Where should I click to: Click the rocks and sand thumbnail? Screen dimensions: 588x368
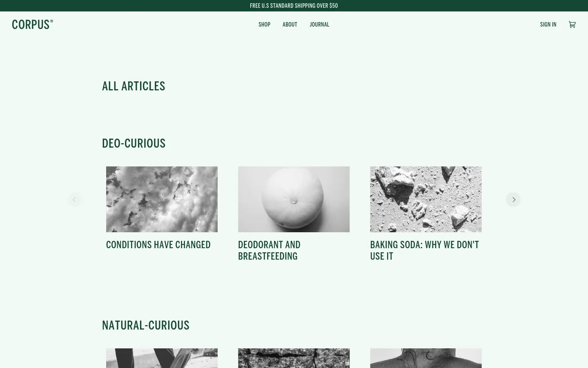coord(426,199)
